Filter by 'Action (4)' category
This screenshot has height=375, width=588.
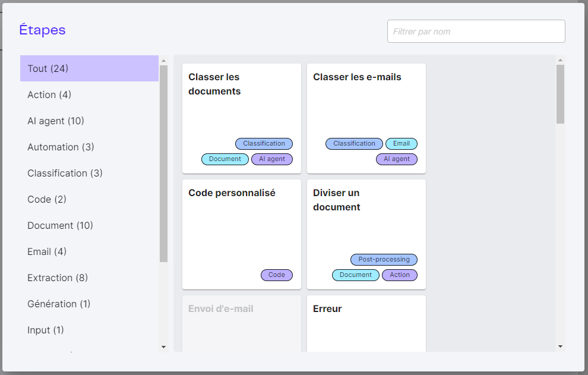89,94
